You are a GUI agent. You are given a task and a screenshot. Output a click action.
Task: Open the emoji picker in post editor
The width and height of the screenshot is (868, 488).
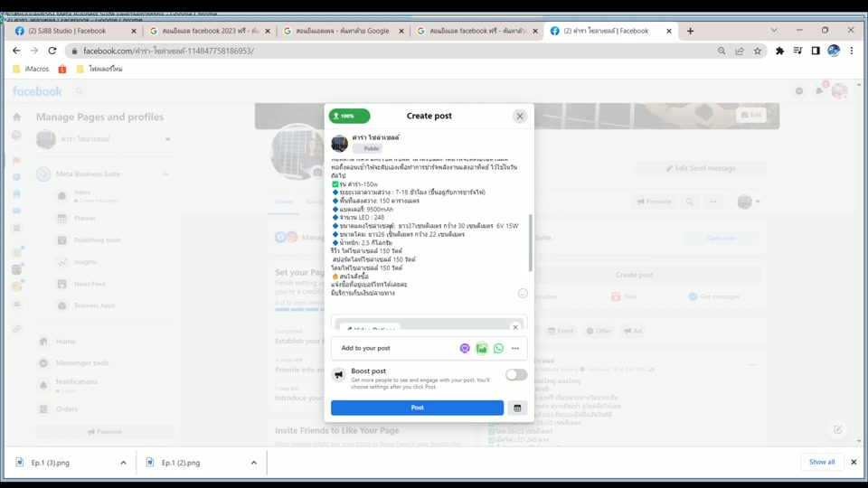pos(523,293)
